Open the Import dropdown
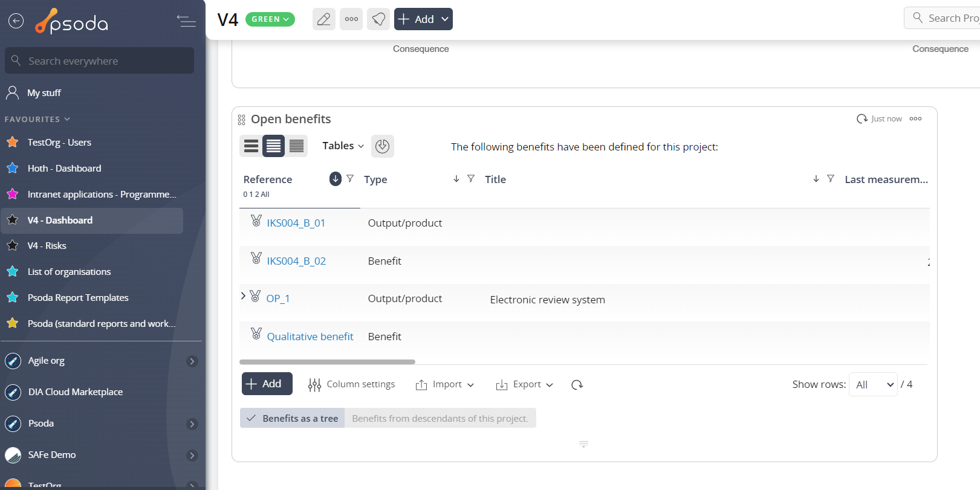 click(445, 384)
